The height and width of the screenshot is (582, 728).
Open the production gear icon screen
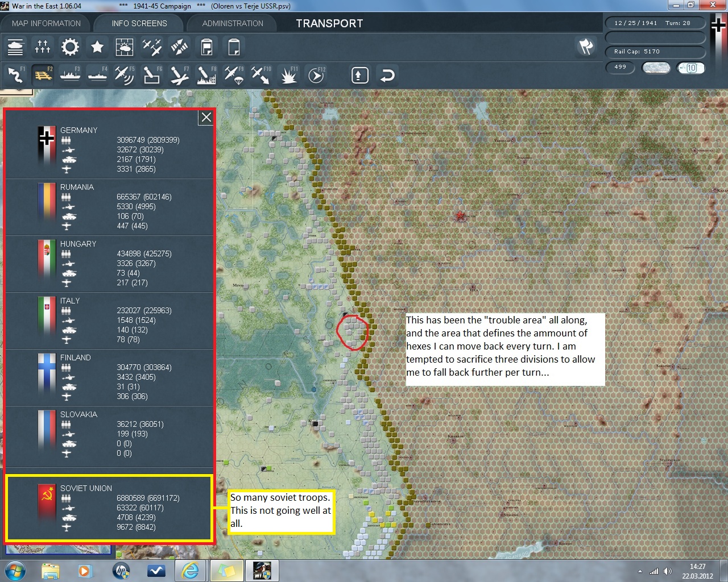click(70, 47)
